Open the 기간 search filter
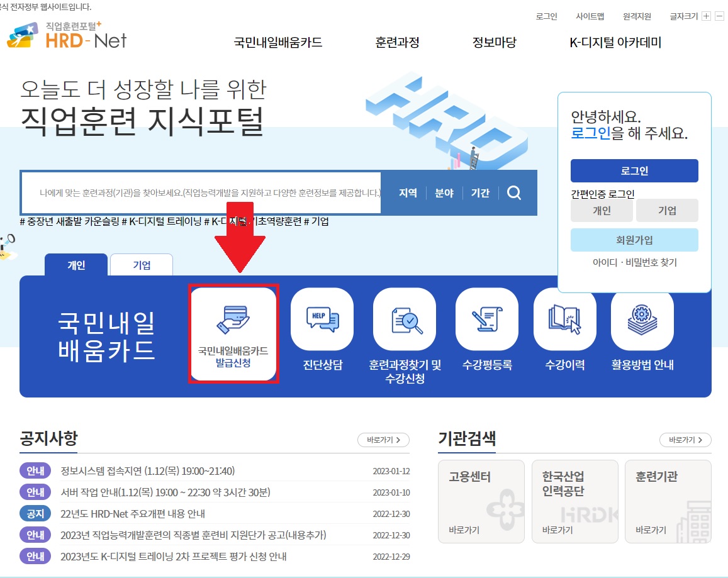This screenshot has width=728, height=578. (481, 193)
